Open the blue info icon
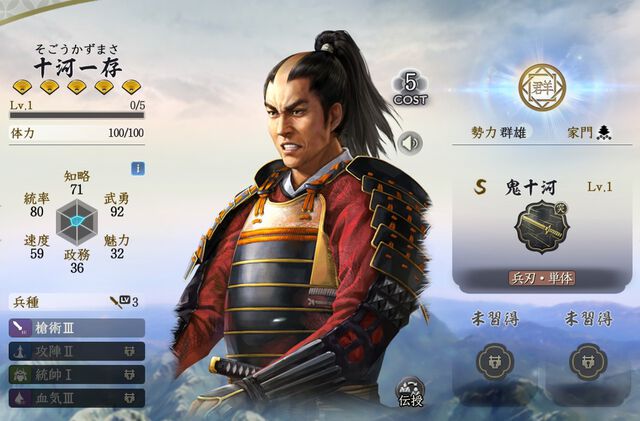Screen dimensions: 640x421 pyautogui.click(x=138, y=168)
